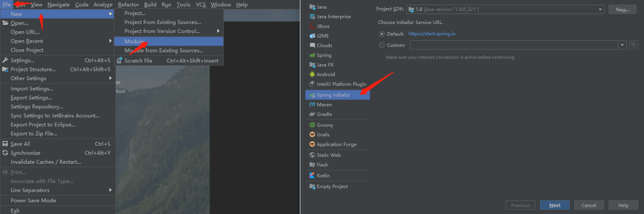
Task: Open the File menu
Action: (x=6, y=5)
